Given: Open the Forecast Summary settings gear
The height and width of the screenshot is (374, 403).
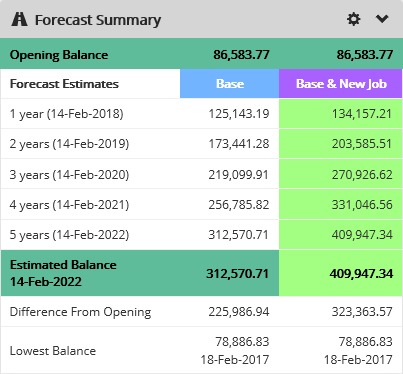Looking at the screenshot, I should [353, 19].
